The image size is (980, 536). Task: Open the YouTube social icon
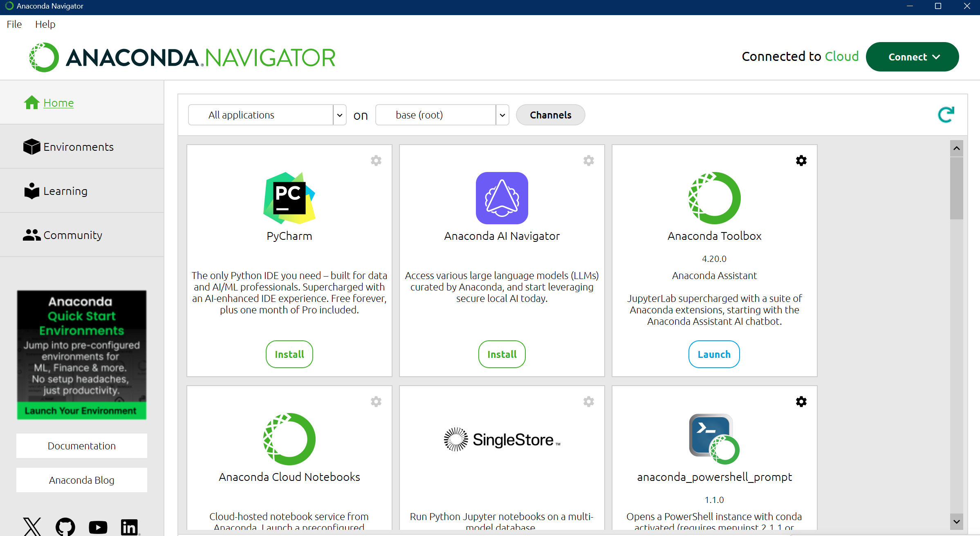(x=98, y=527)
